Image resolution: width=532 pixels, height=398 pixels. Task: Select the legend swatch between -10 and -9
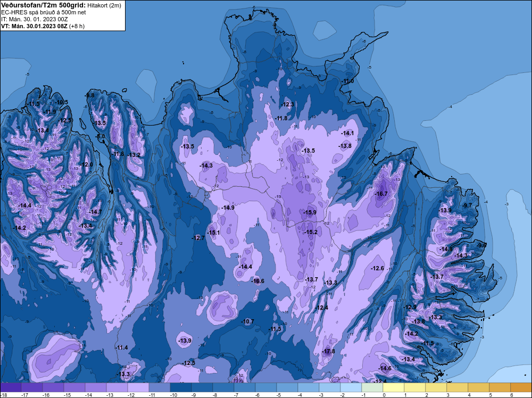[181, 387]
